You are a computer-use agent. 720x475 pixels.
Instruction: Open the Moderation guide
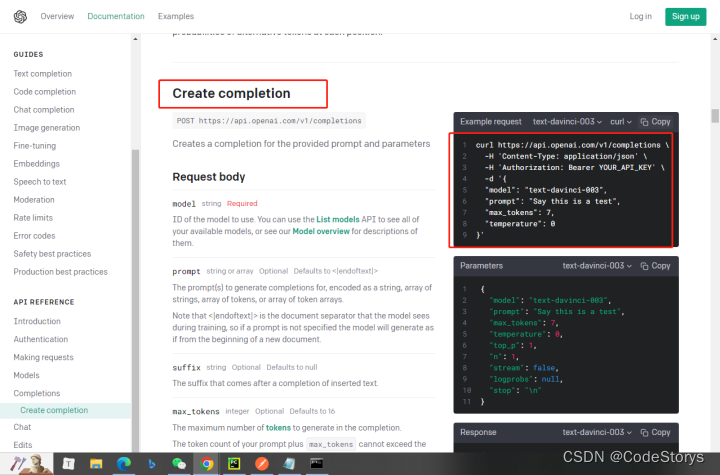pyautogui.click(x=34, y=199)
